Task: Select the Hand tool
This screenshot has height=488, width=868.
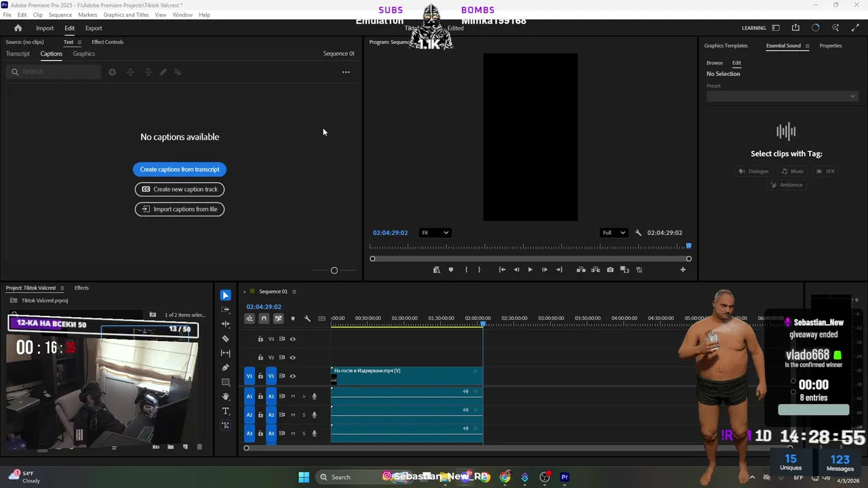Action: 225,396
